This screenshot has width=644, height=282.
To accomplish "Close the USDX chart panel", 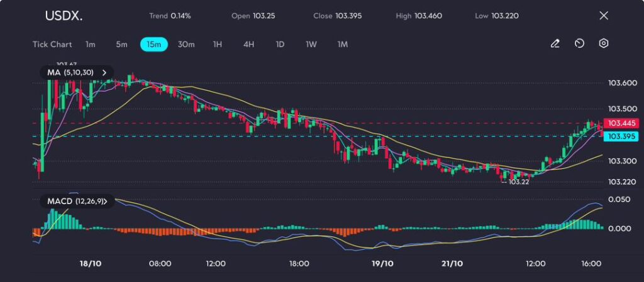I will 604,16.
